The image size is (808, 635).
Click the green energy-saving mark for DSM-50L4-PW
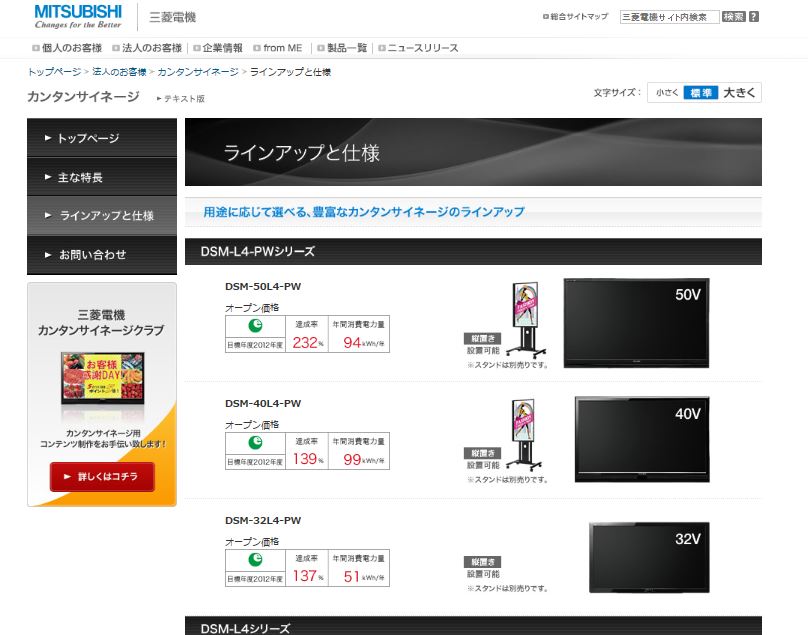(x=255, y=326)
